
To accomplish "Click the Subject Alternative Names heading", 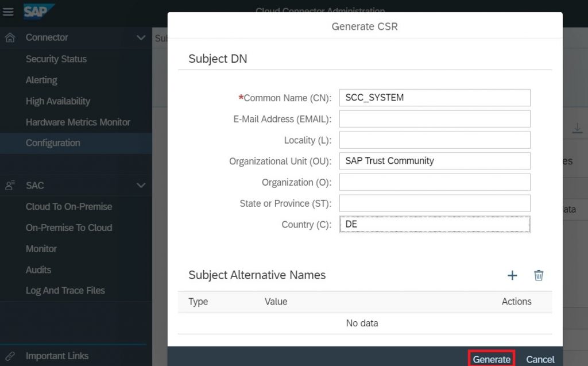I will [257, 275].
